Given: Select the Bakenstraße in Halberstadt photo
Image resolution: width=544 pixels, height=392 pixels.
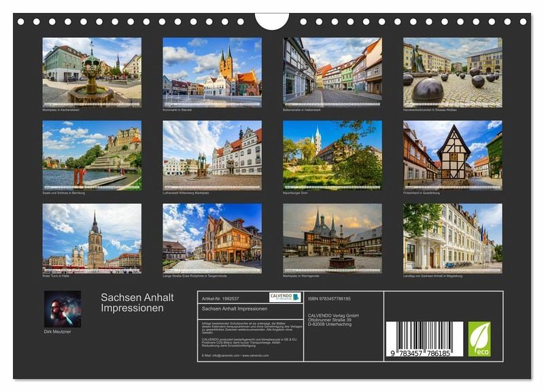Looking at the screenshot, I should 333,72.
